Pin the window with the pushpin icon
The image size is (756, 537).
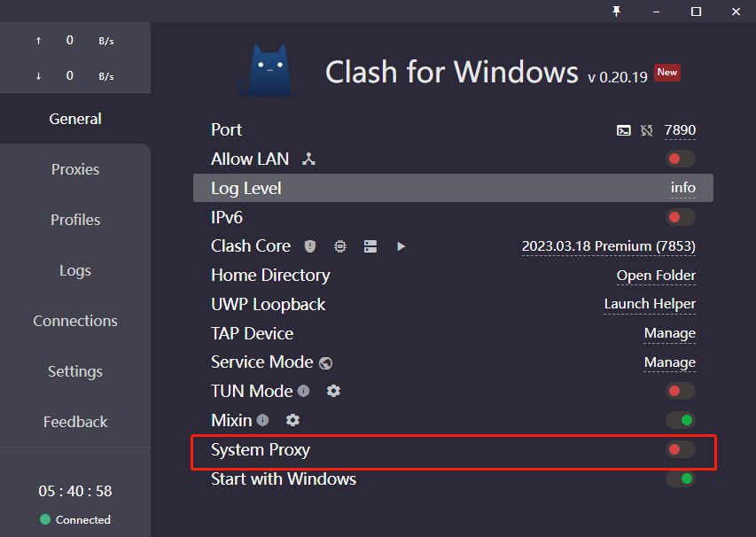pyautogui.click(x=616, y=12)
